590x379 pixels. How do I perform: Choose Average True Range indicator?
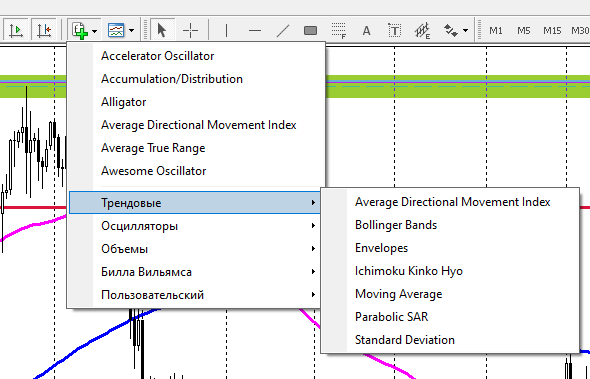coord(196,148)
